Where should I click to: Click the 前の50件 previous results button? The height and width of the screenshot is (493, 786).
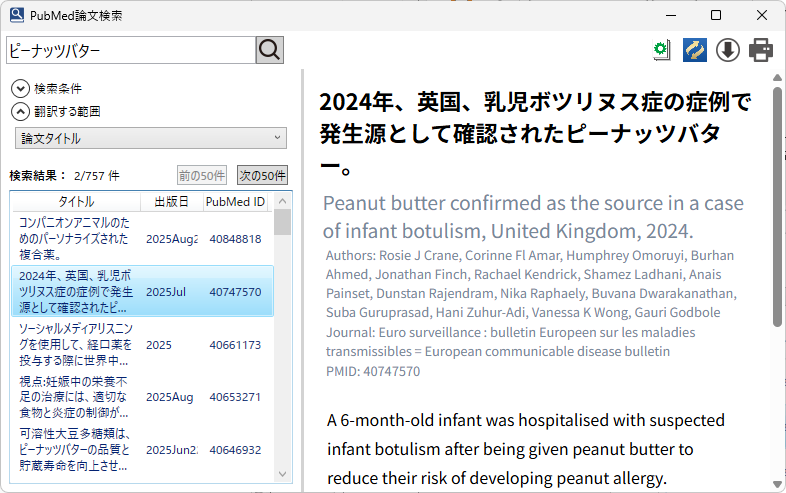(202, 175)
